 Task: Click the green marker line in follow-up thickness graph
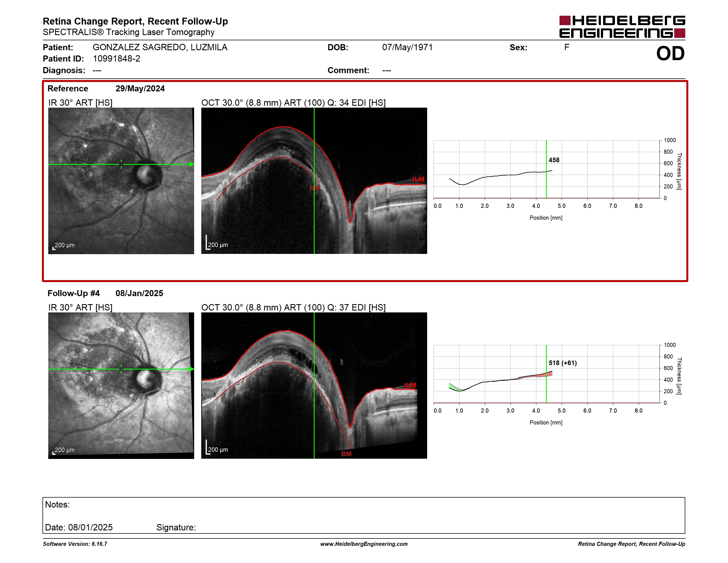(x=546, y=374)
